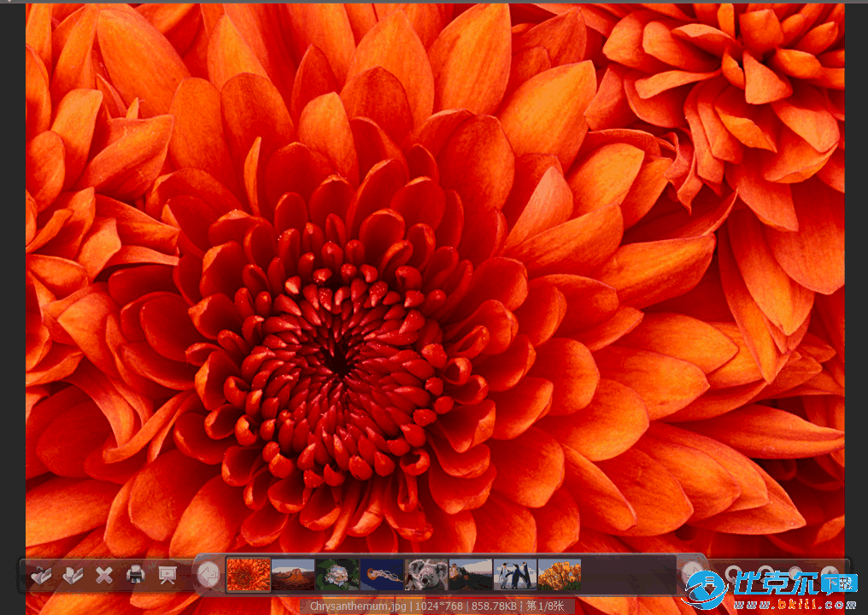The height and width of the screenshot is (615, 868).
Task: Click the Chrysanthemum.jpg filename in status bar
Action: pos(358,606)
